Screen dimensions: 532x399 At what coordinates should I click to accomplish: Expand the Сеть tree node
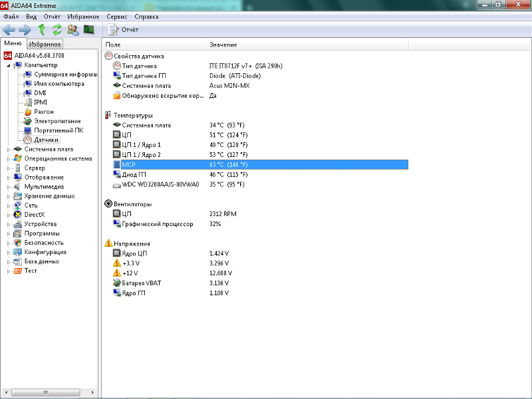click(x=9, y=205)
